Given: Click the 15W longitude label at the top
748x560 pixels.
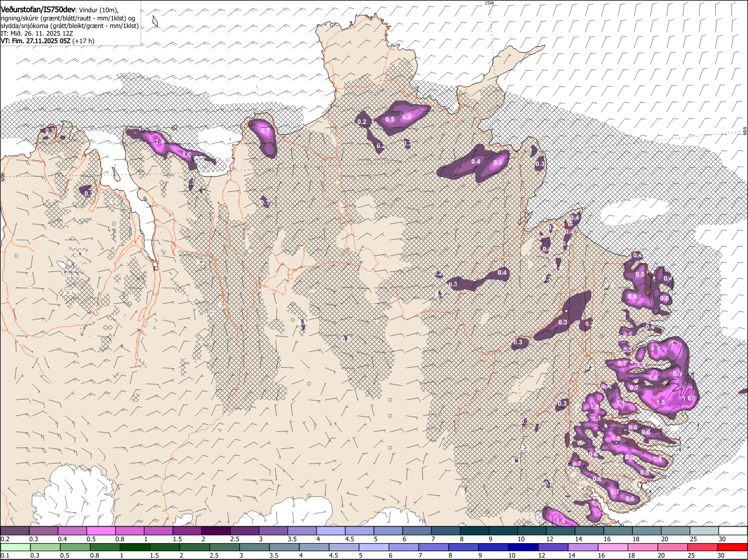Looking at the screenshot, I should tap(489, 3).
